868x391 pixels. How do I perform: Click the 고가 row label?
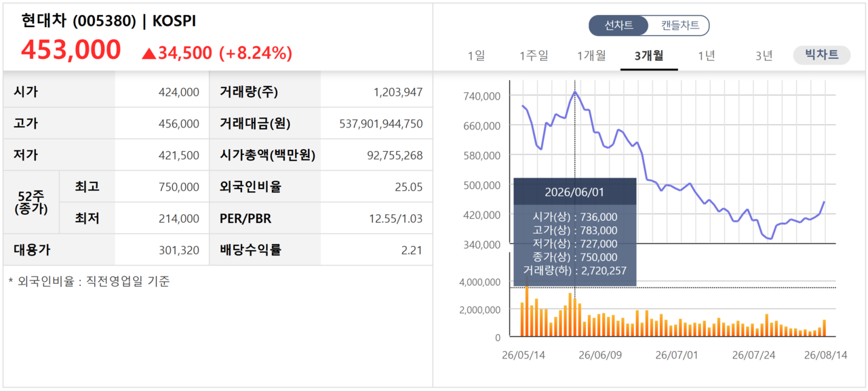[x=26, y=123]
